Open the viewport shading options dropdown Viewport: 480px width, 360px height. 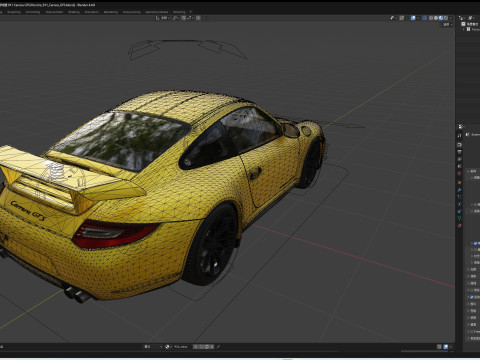pyautogui.click(x=451, y=18)
